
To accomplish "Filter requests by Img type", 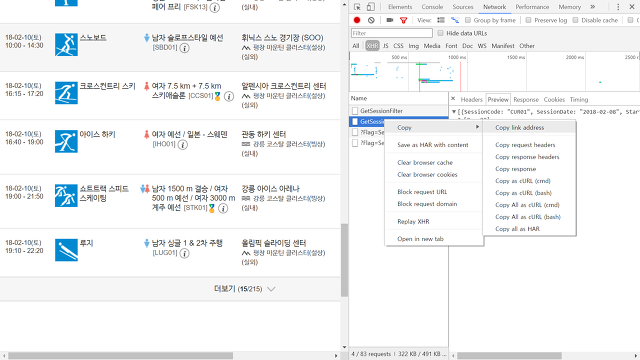I will pos(413,46).
